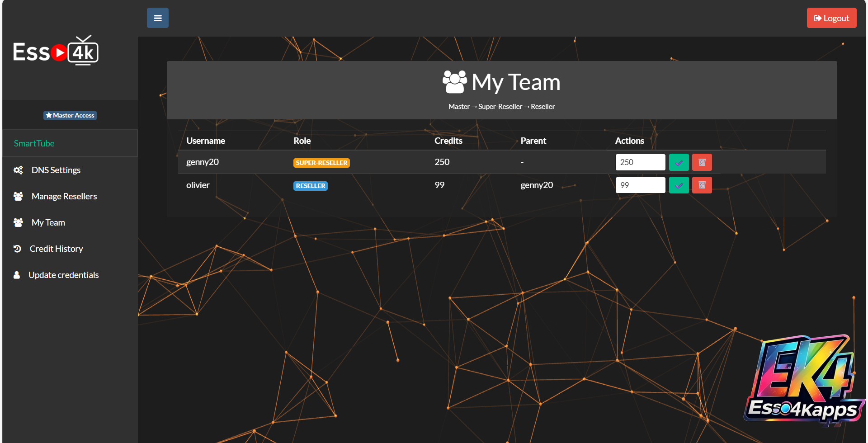
Task: Click the Master Access badge
Action: pyautogui.click(x=70, y=115)
